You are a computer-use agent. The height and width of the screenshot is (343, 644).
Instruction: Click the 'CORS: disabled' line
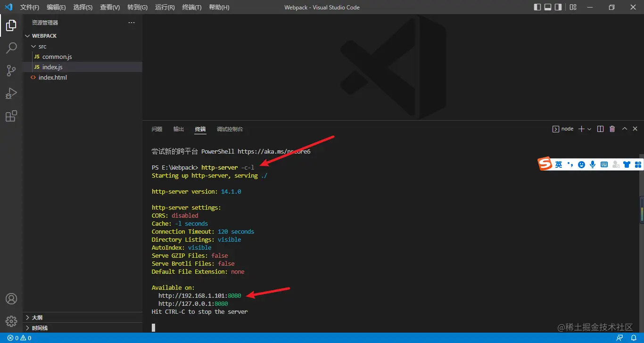(x=175, y=216)
